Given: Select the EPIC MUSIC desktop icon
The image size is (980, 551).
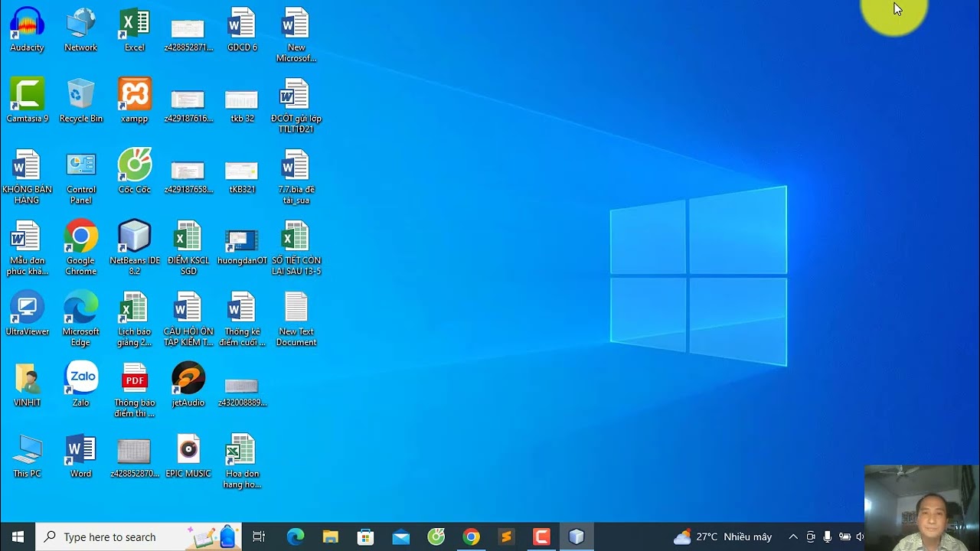Looking at the screenshot, I should pyautogui.click(x=188, y=457).
